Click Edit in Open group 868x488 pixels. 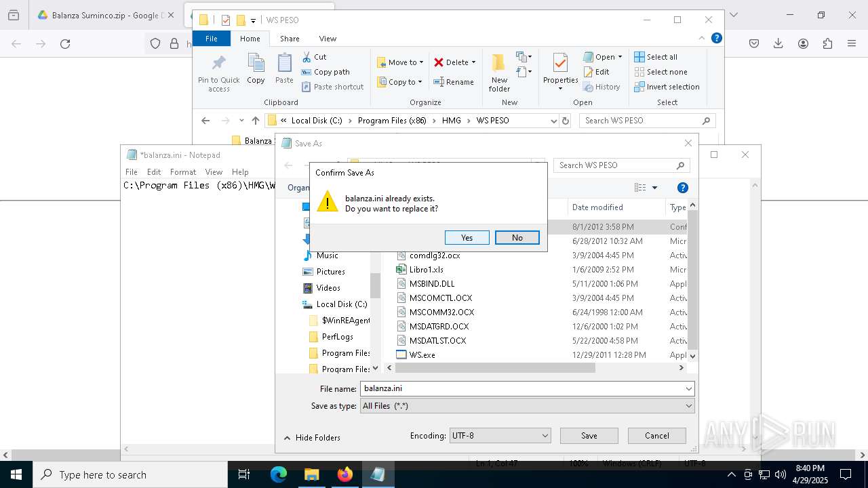pyautogui.click(x=597, y=72)
